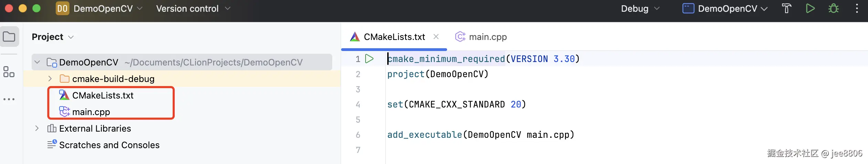Start debugging with the bug icon
This screenshot has height=164, width=868.
pos(833,9)
